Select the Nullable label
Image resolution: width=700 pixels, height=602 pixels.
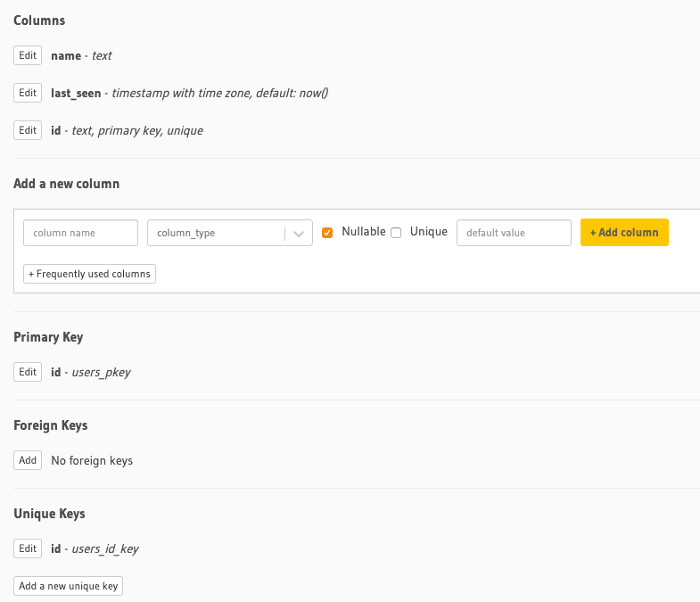[x=364, y=232]
